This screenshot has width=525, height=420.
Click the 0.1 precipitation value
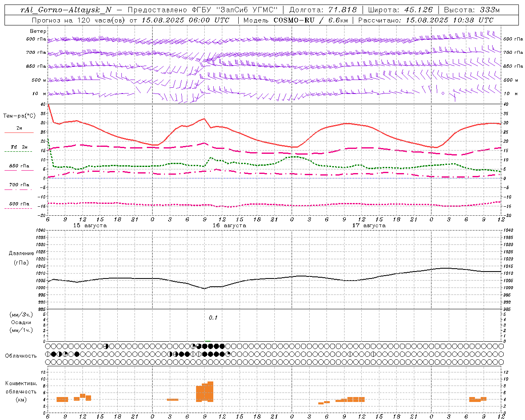coord(213,318)
